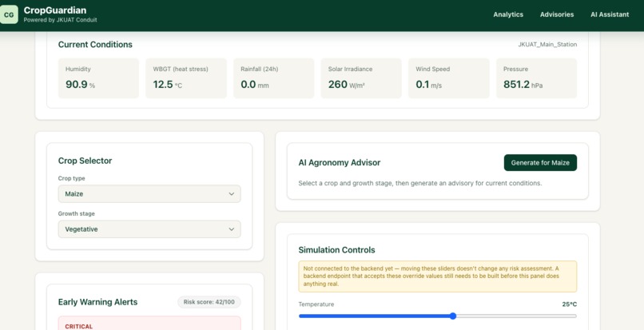Click the CG CropGuardian logo icon
Viewport: 644px width, 330px height.
(x=9, y=15)
